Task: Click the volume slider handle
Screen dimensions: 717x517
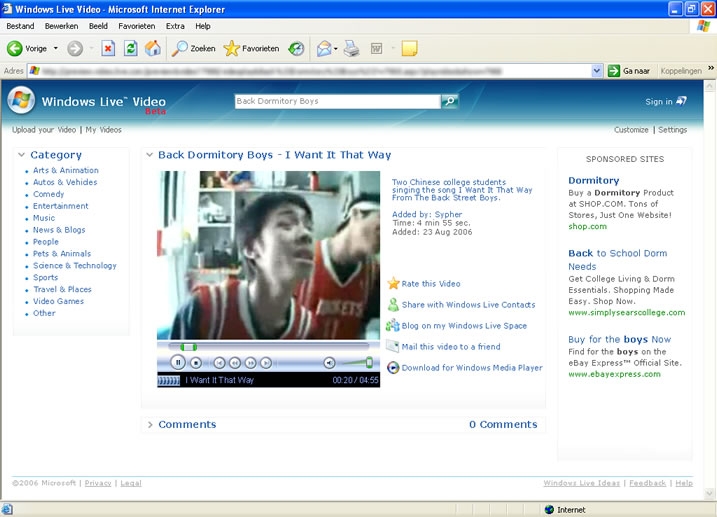Action: 369,362
